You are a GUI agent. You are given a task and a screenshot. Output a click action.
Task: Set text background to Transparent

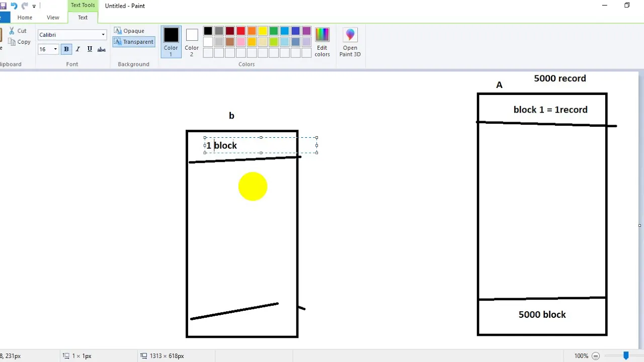[134, 42]
